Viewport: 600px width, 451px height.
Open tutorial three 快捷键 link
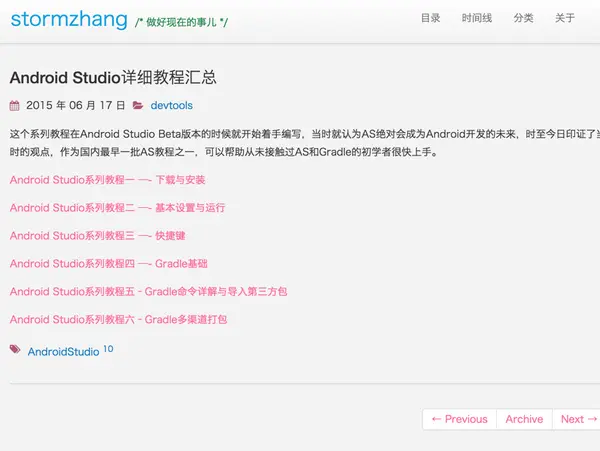[x=98, y=236]
